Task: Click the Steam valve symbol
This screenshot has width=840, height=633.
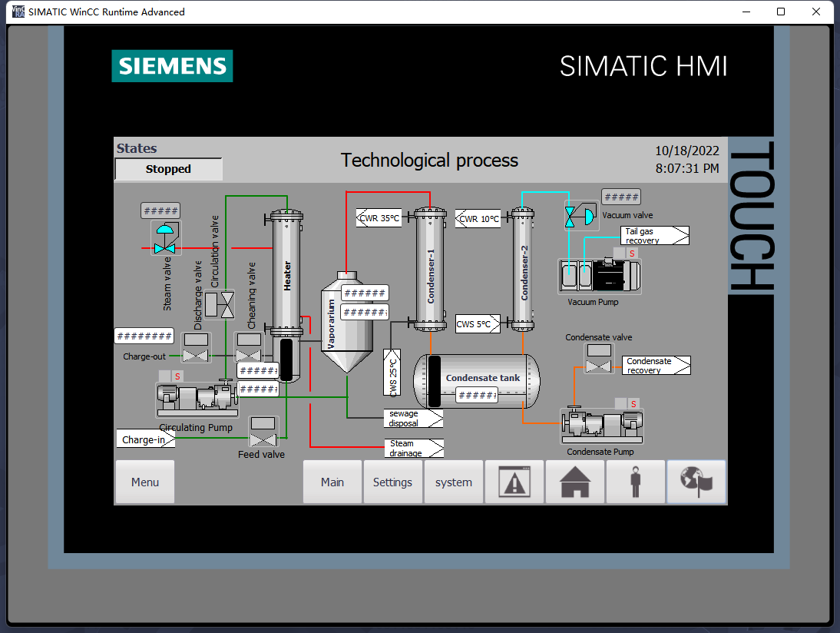Action: tap(165, 238)
